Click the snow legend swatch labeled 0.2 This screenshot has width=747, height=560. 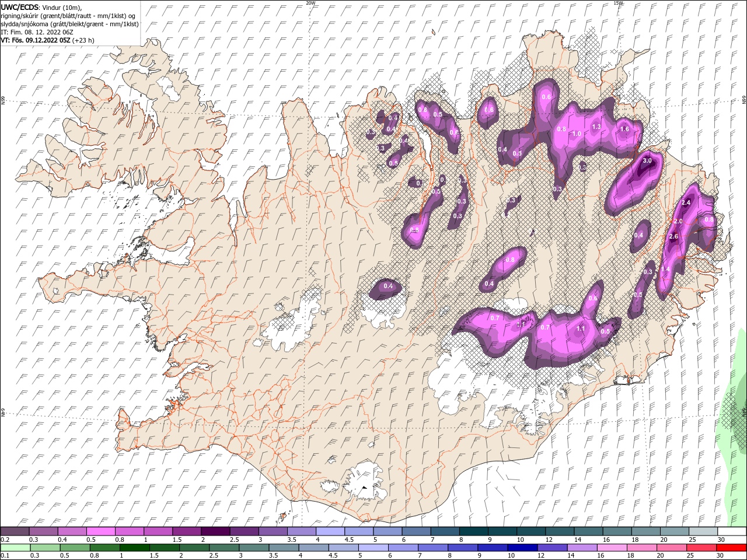pos(15,531)
